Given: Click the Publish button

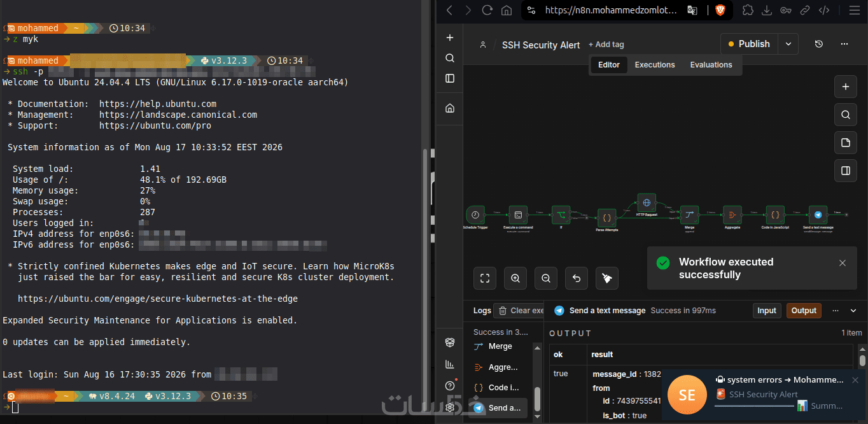Looking at the screenshot, I should tap(750, 44).
